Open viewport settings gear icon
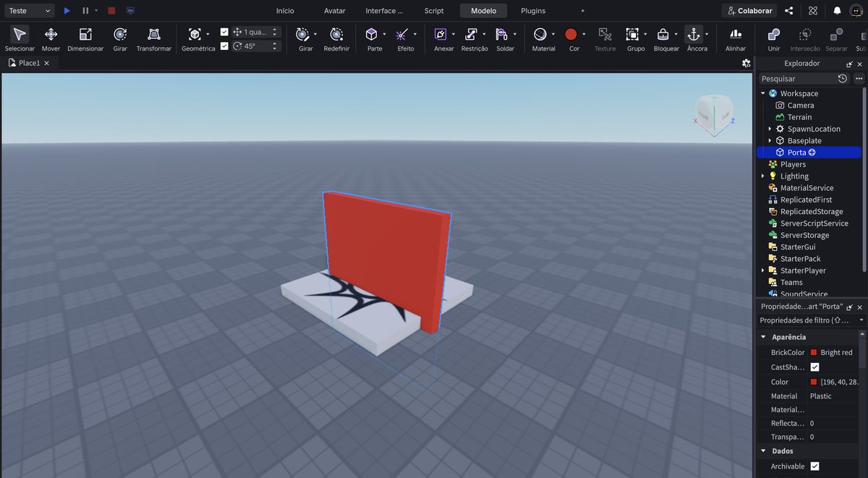868x478 pixels. point(746,64)
